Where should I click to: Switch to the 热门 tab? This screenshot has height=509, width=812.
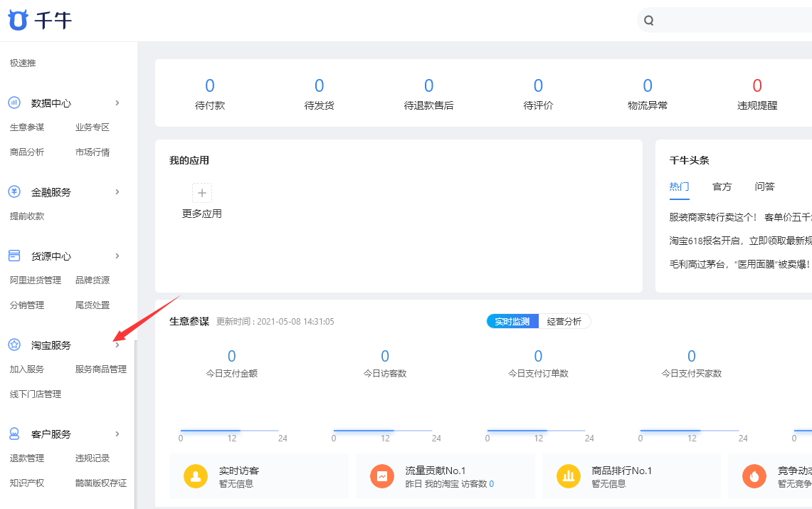click(x=679, y=187)
